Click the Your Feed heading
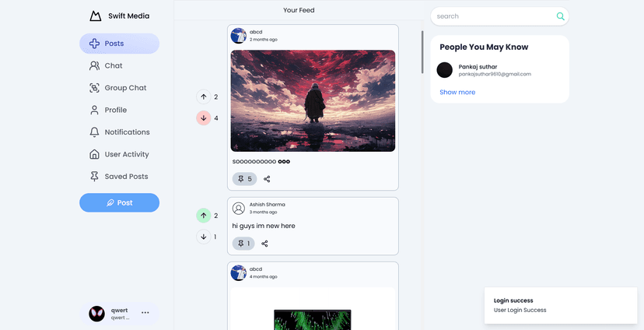Image resolution: width=644 pixels, height=330 pixels. pos(299,10)
